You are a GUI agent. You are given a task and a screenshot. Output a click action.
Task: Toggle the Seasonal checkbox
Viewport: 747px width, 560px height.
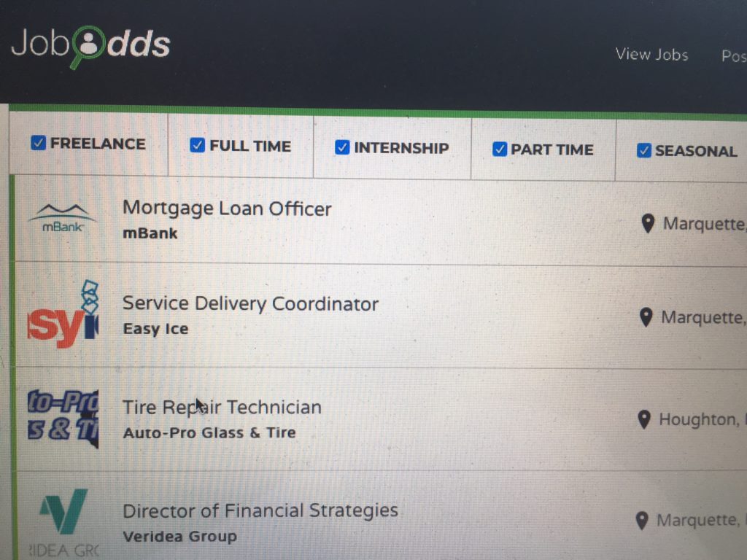[643, 150]
